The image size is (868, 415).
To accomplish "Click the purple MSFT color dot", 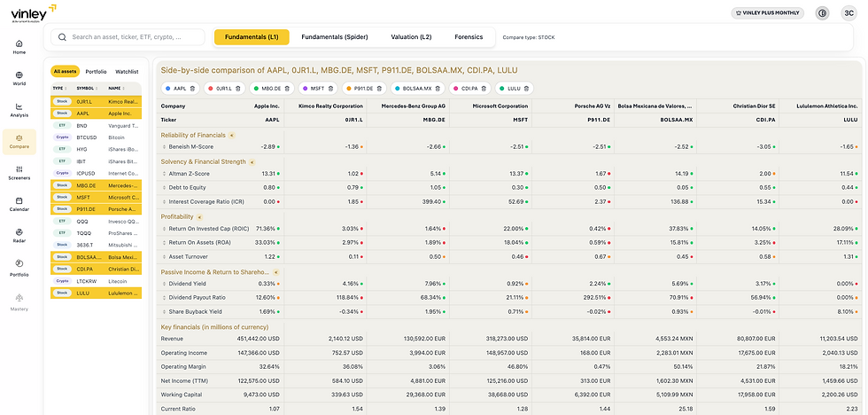I will [305, 88].
